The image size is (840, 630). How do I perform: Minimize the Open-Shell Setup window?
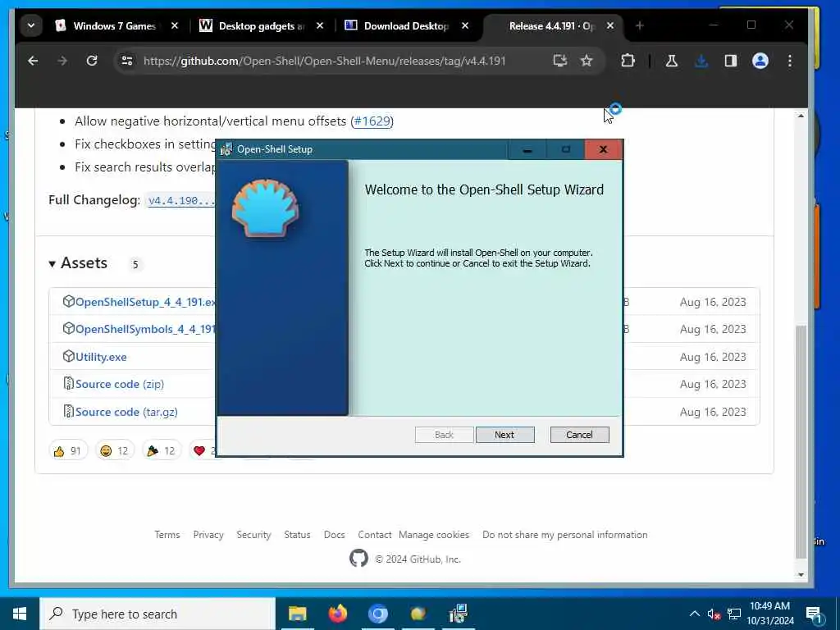[527, 149]
